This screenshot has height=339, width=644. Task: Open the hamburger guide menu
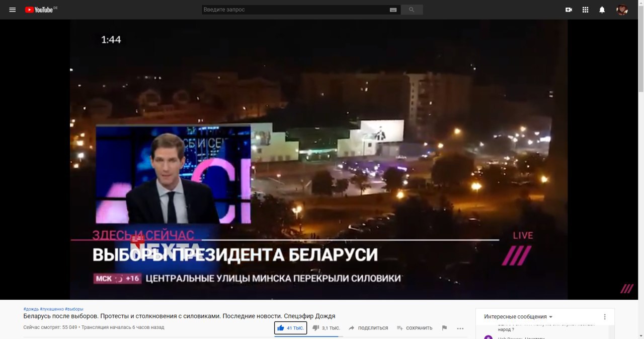coord(13,10)
